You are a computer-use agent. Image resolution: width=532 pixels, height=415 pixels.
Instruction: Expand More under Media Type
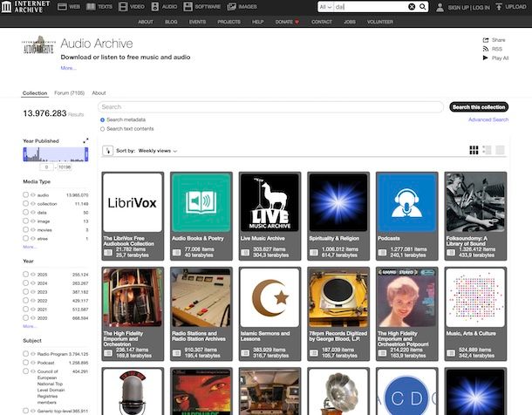tap(30, 247)
